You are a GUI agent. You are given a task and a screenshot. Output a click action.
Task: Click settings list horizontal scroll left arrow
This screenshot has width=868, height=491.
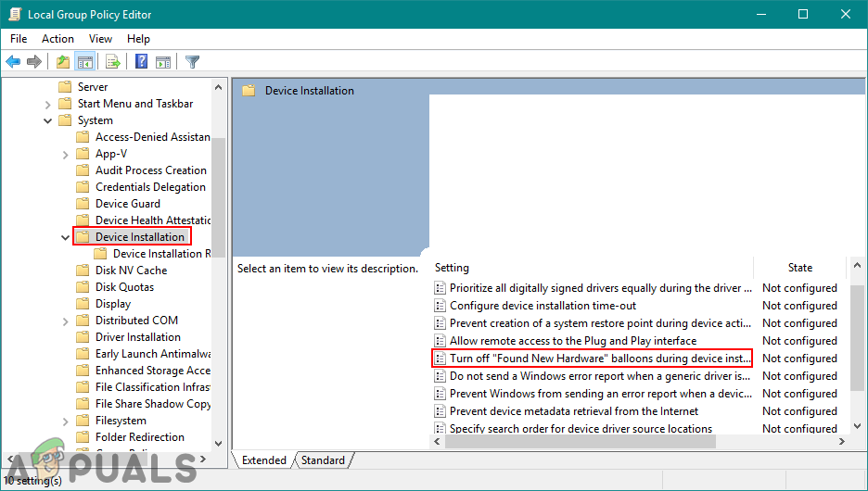(438, 441)
